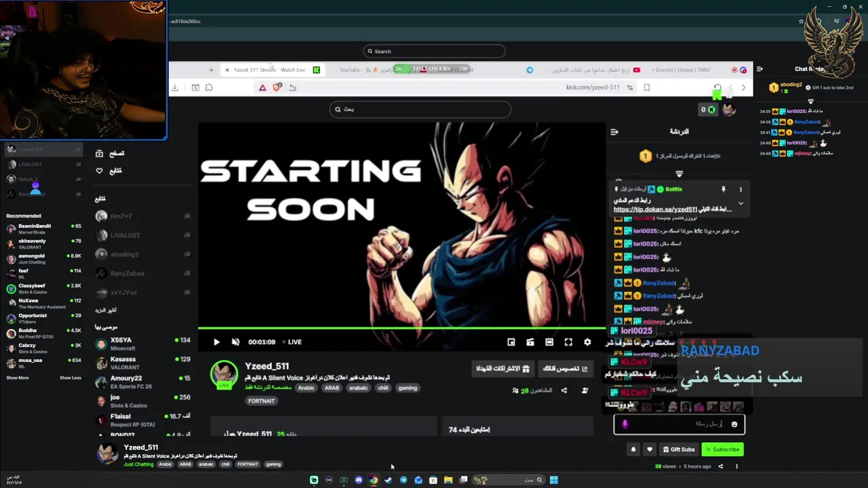Open the bottom bar three-dot menu

pos(736,466)
